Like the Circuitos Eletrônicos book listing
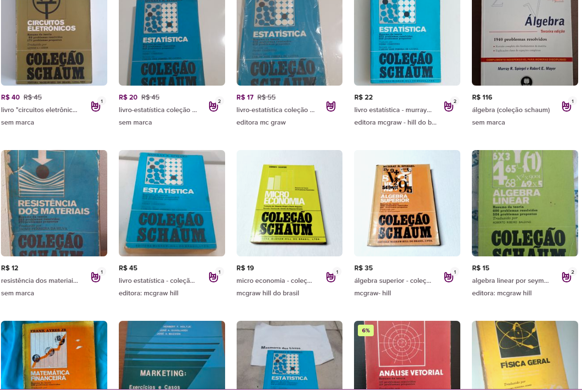The width and height of the screenshot is (582, 392). click(x=96, y=106)
